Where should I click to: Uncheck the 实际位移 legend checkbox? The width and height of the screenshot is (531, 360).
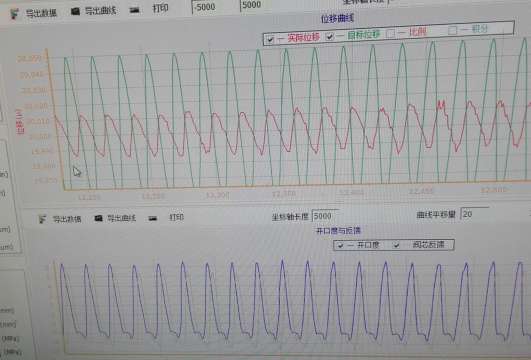coord(270,39)
